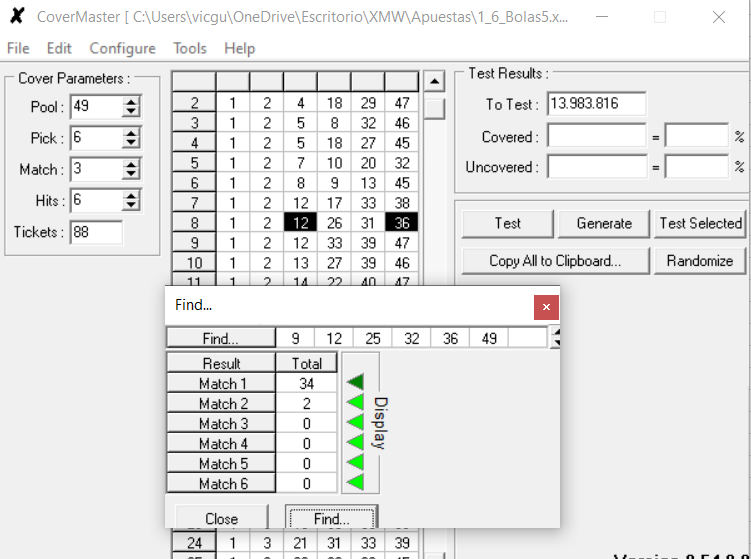The image size is (751, 559).
Task: Click cell 47 in ticket row 2
Action: (x=401, y=103)
